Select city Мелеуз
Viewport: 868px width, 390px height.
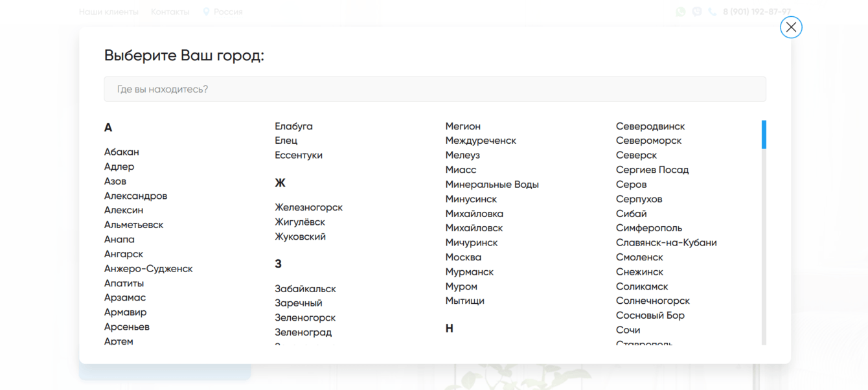point(463,155)
